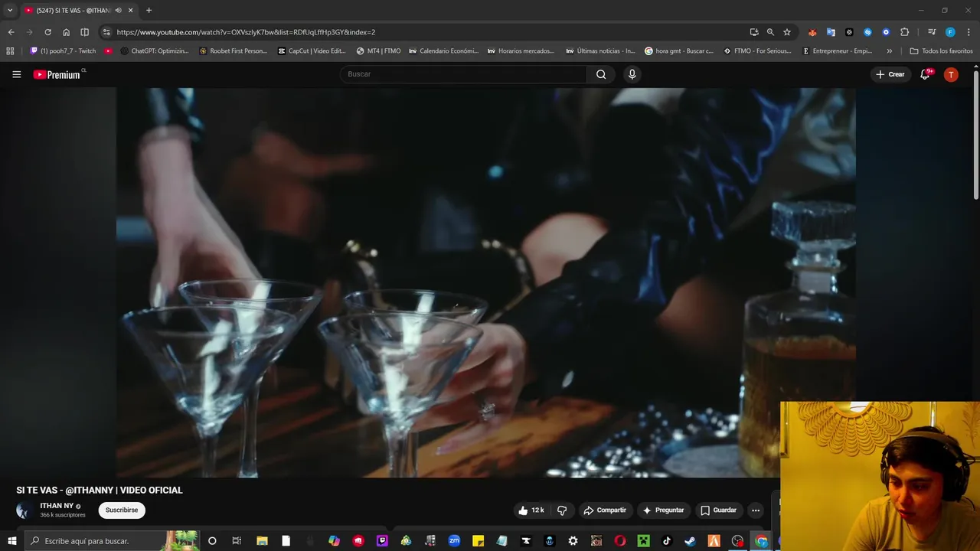Open Entrepreneur bookmark
The width and height of the screenshot is (980, 551).
838,51
